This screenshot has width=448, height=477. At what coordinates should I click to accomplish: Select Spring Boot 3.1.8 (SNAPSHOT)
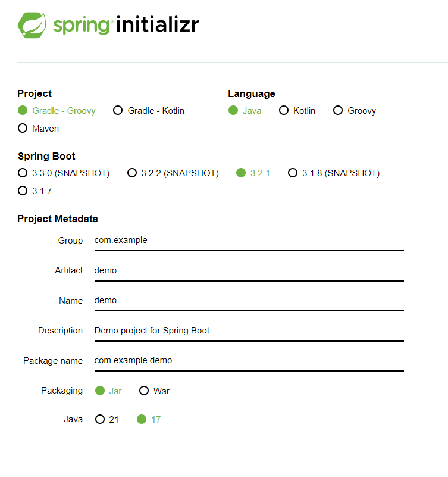point(334,173)
